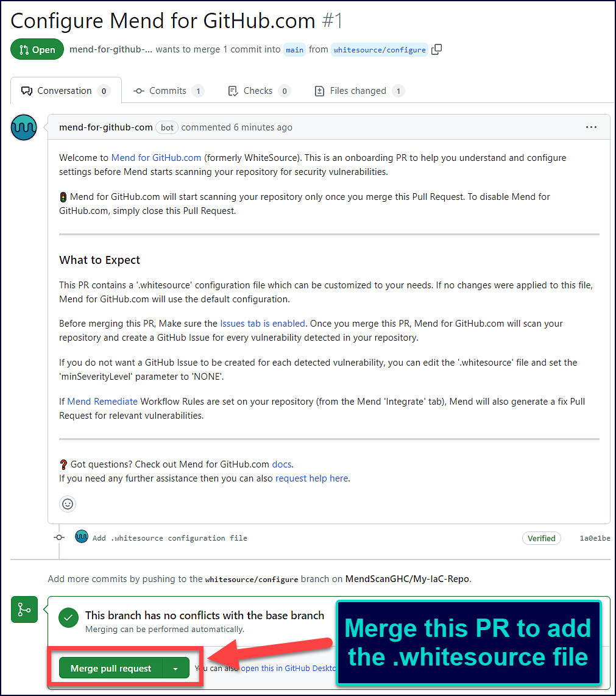Expand the merge method dropdown arrow
The image size is (616, 696).
tap(175, 669)
